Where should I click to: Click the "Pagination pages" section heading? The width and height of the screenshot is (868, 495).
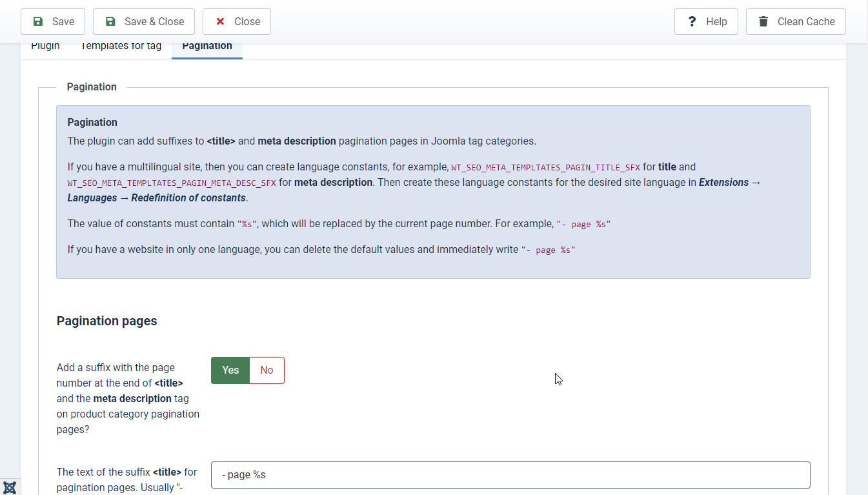pyautogui.click(x=106, y=321)
